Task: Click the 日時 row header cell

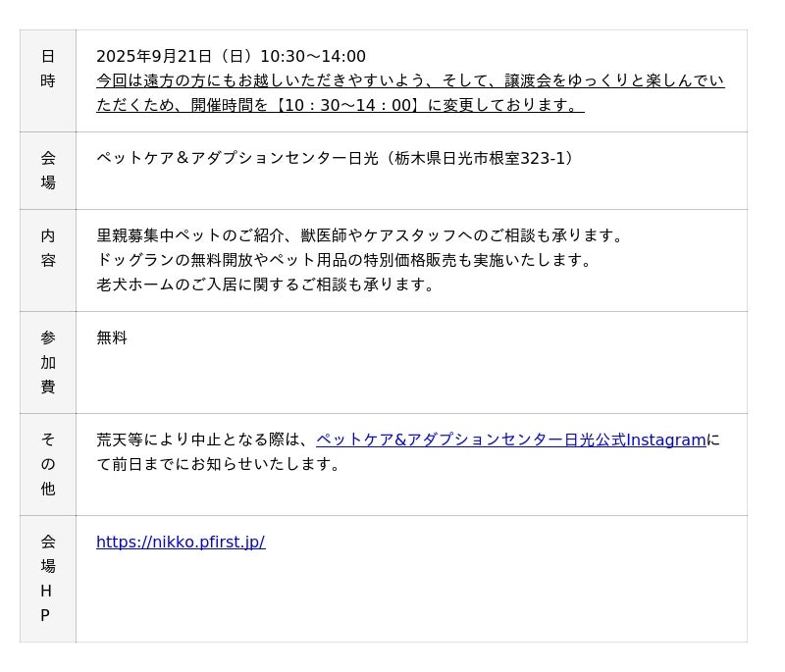Action: click(48, 70)
